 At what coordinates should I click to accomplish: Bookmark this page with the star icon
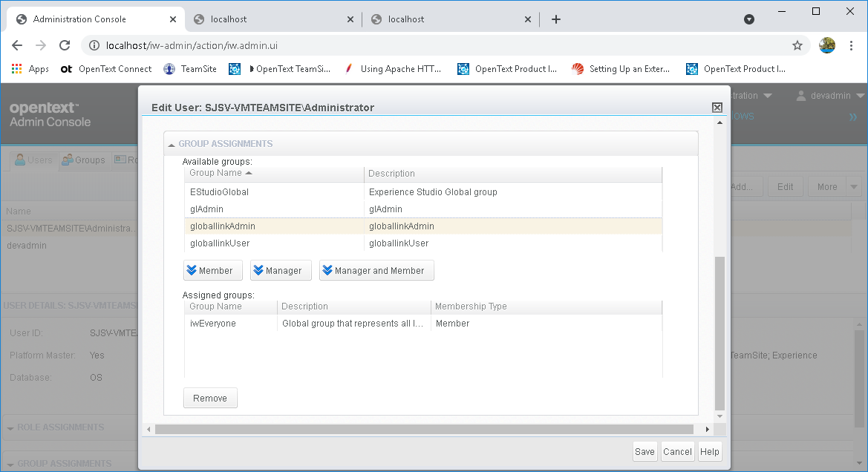coord(797,45)
